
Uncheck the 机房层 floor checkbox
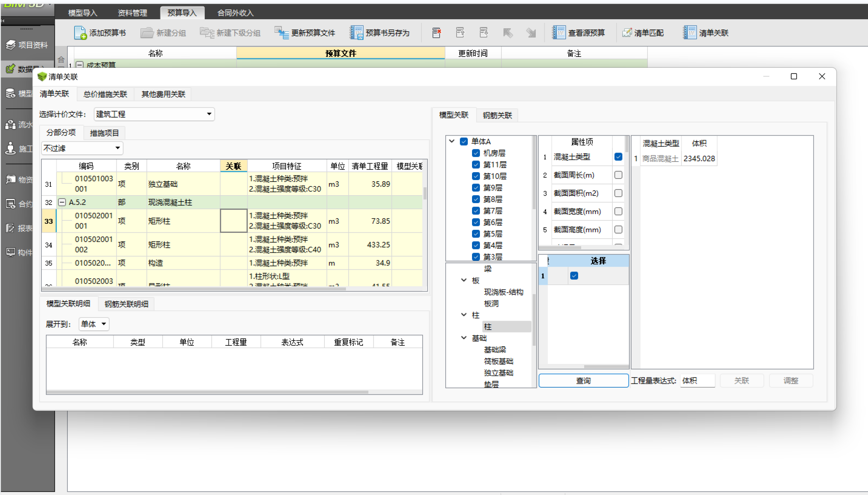[476, 153]
